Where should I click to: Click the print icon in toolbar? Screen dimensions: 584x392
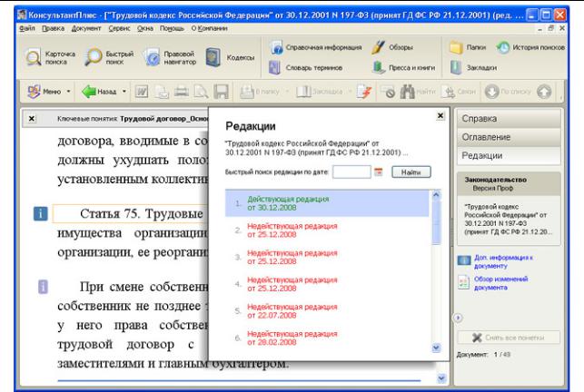182,92
